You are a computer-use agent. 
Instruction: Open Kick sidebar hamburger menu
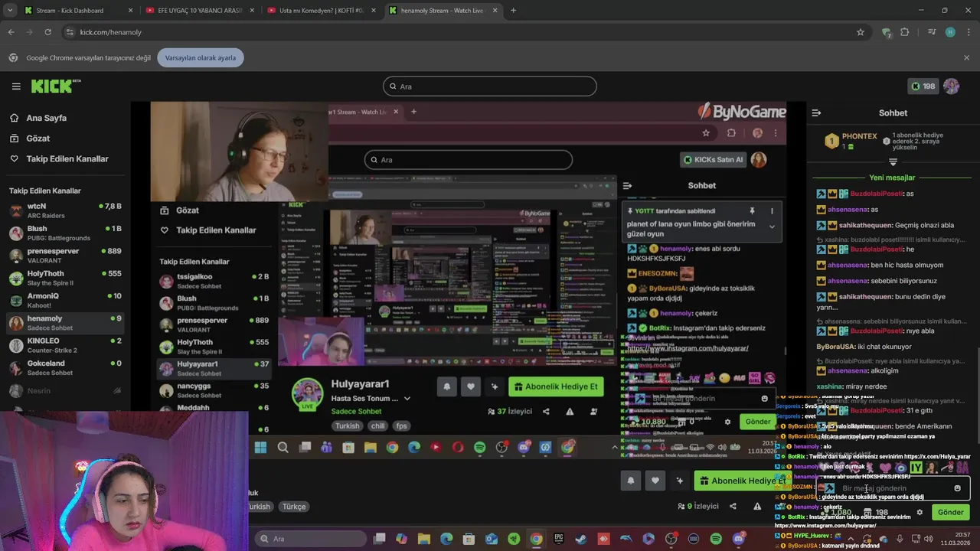[16, 86]
